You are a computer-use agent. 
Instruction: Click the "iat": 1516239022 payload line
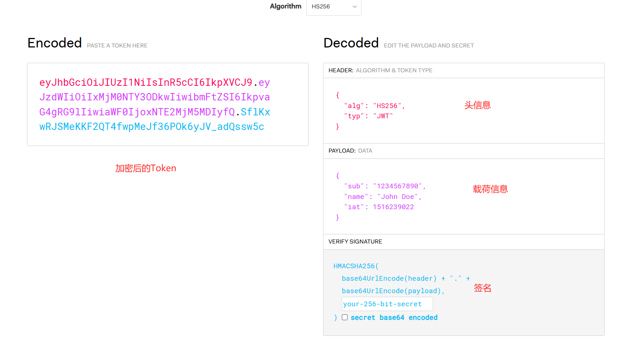[x=379, y=207]
